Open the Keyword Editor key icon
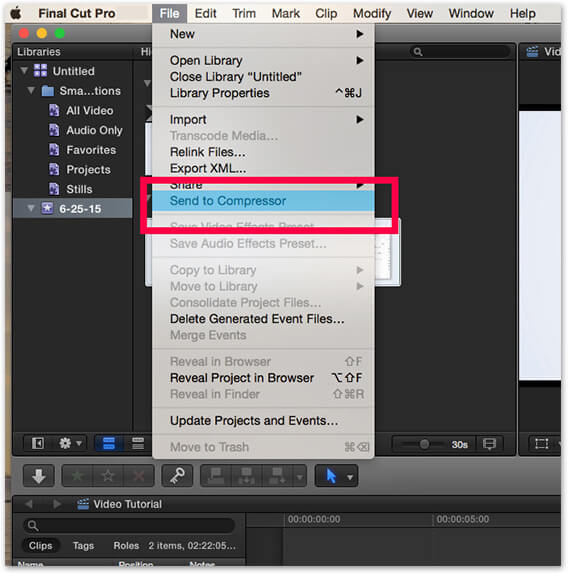The height and width of the screenshot is (575, 569). pyautogui.click(x=177, y=476)
